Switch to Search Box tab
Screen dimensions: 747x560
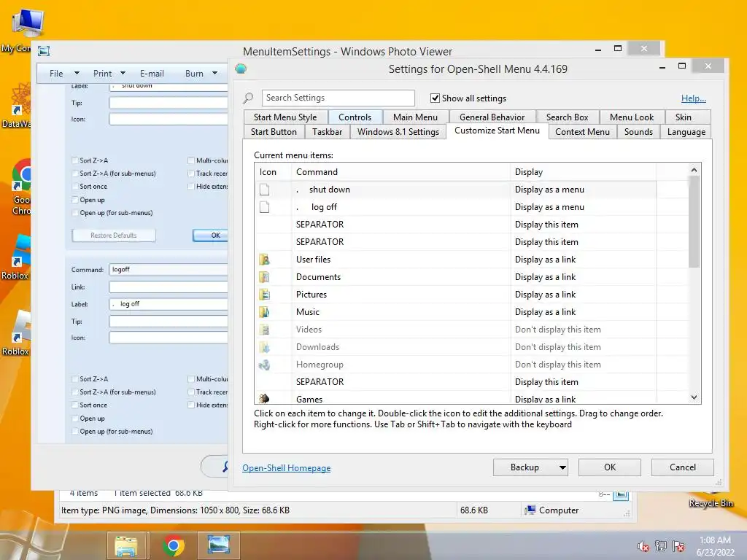(x=568, y=117)
